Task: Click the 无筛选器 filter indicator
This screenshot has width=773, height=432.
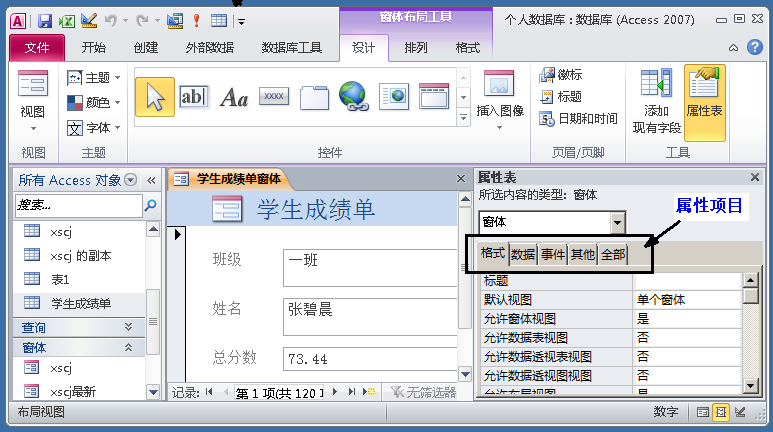Action: click(x=423, y=392)
